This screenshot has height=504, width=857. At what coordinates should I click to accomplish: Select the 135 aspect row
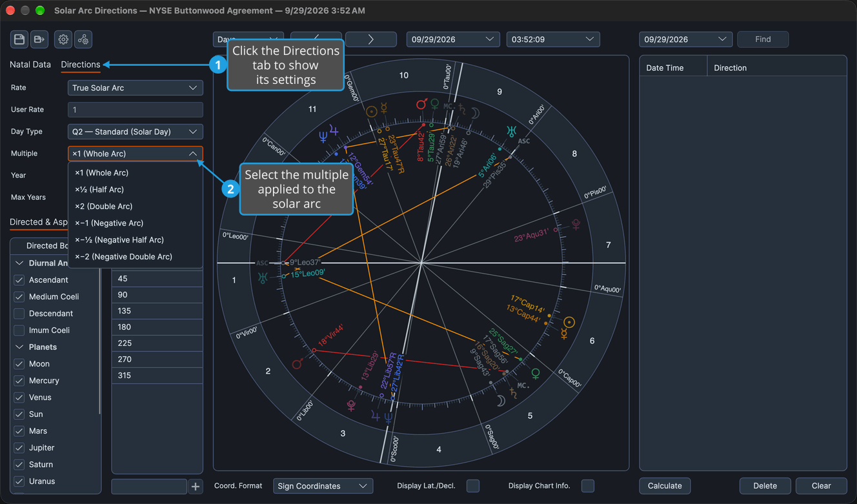tap(157, 311)
